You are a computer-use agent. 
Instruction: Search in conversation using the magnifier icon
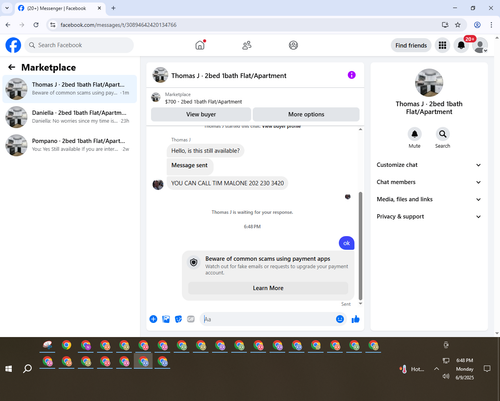(x=442, y=134)
